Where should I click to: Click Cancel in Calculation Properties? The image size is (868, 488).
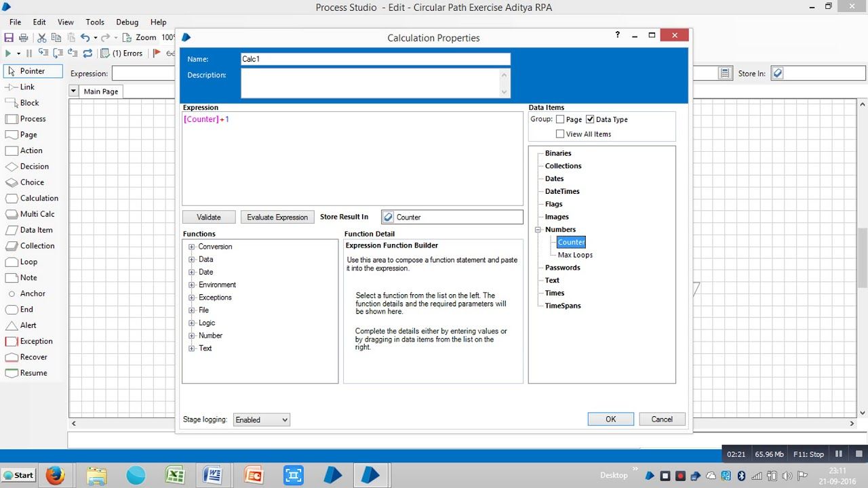pyautogui.click(x=662, y=419)
